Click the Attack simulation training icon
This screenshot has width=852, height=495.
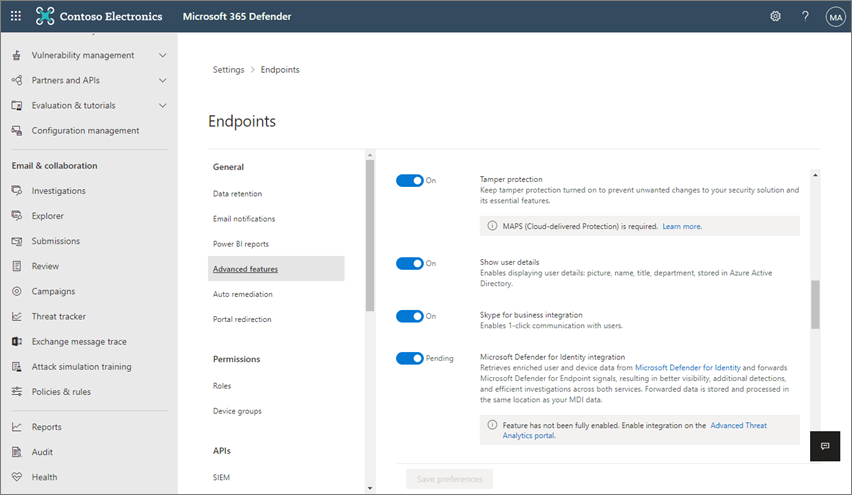tap(17, 366)
